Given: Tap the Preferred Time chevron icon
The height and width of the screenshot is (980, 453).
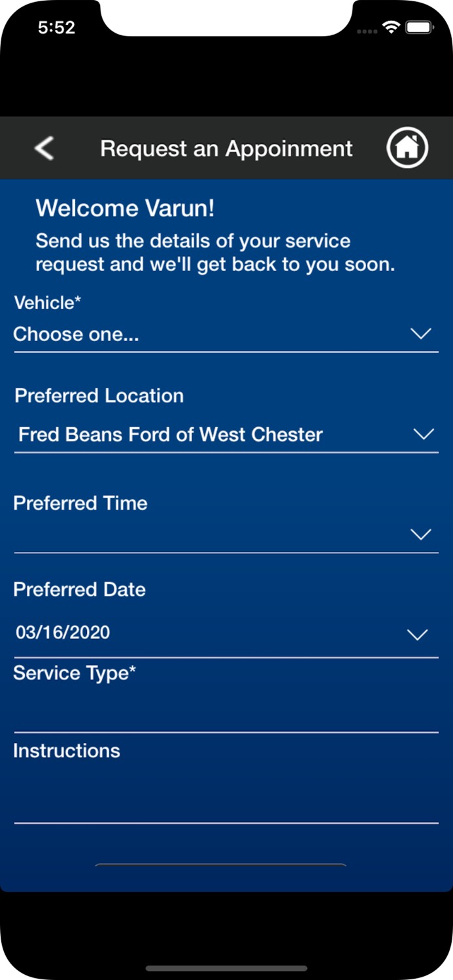Looking at the screenshot, I should click(420, 534).
